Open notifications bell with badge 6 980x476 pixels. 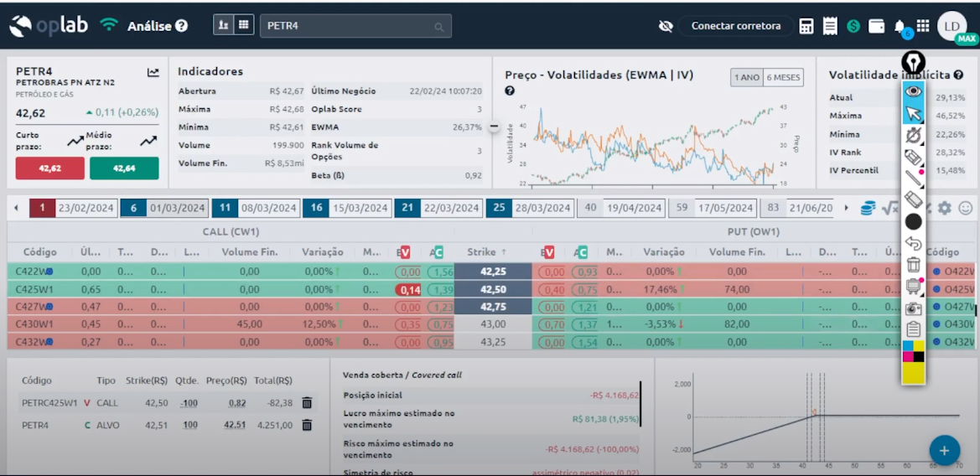pos(900,27)
